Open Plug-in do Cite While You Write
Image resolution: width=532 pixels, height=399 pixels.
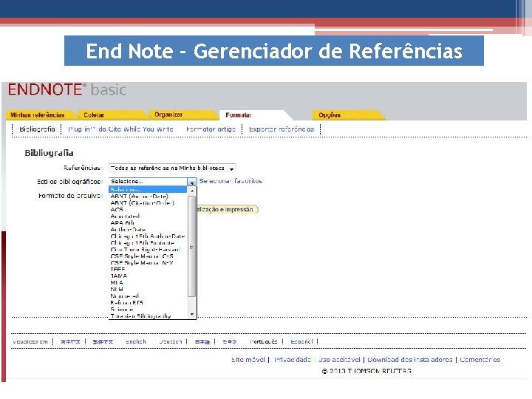[x=120, y=129]
